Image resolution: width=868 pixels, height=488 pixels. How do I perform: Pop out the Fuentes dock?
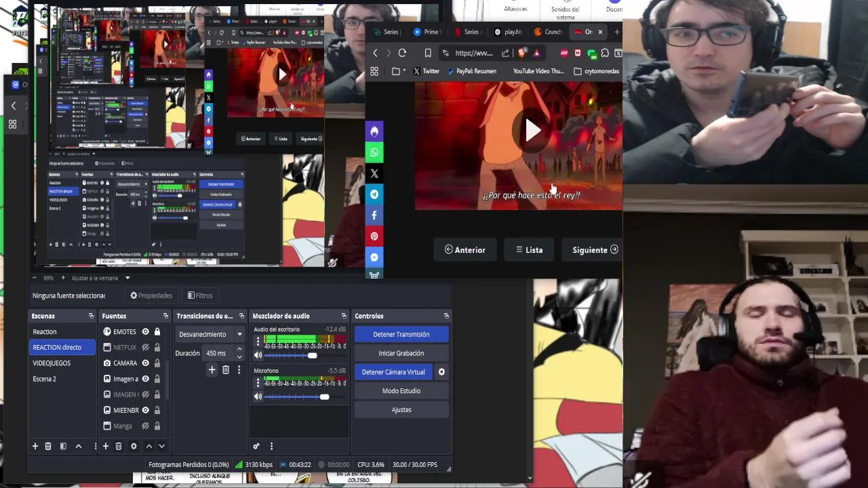coord(165,316)
